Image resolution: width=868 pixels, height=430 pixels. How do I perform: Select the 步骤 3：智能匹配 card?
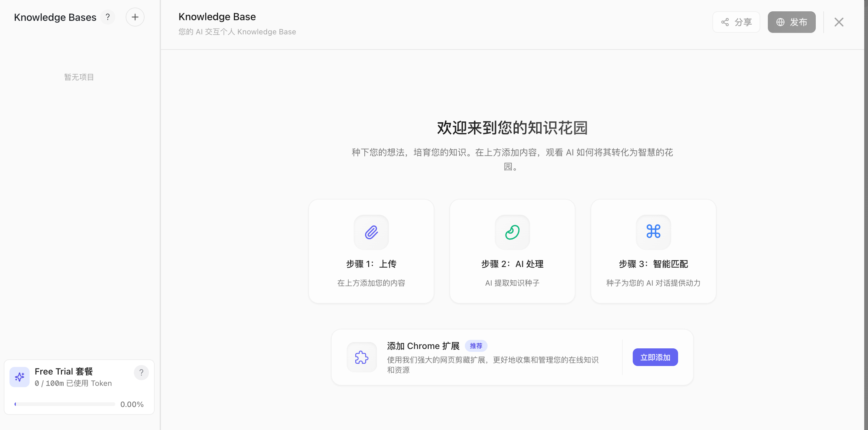coord(653,251)
